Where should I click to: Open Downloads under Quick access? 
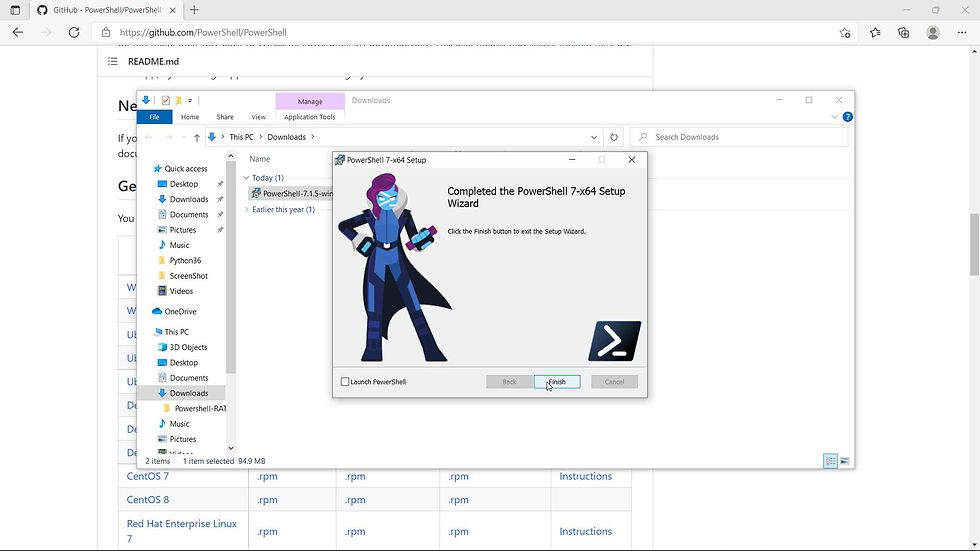(189, 199)
